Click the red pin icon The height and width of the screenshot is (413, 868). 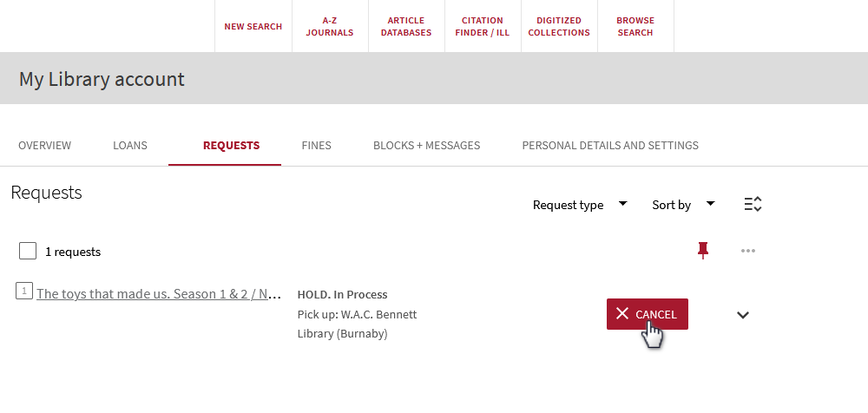point(703,251)
